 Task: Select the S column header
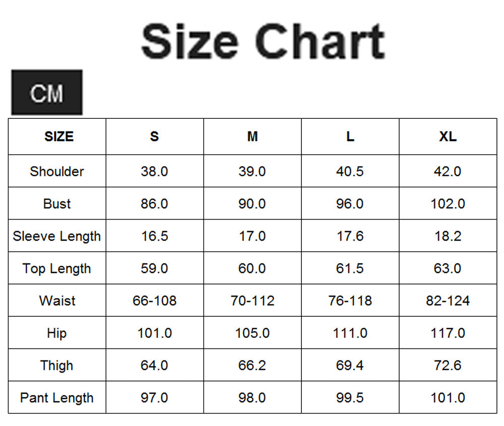click(155, 136)
